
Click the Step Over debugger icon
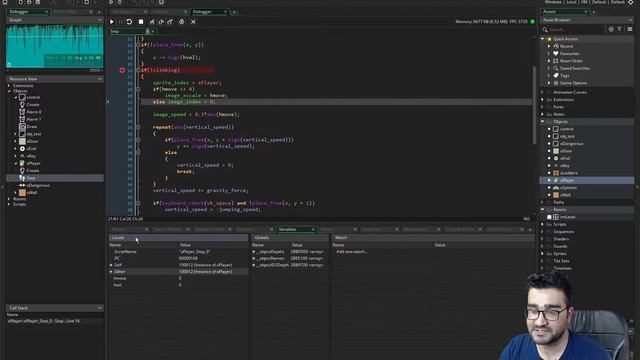(x=161, y=22)
